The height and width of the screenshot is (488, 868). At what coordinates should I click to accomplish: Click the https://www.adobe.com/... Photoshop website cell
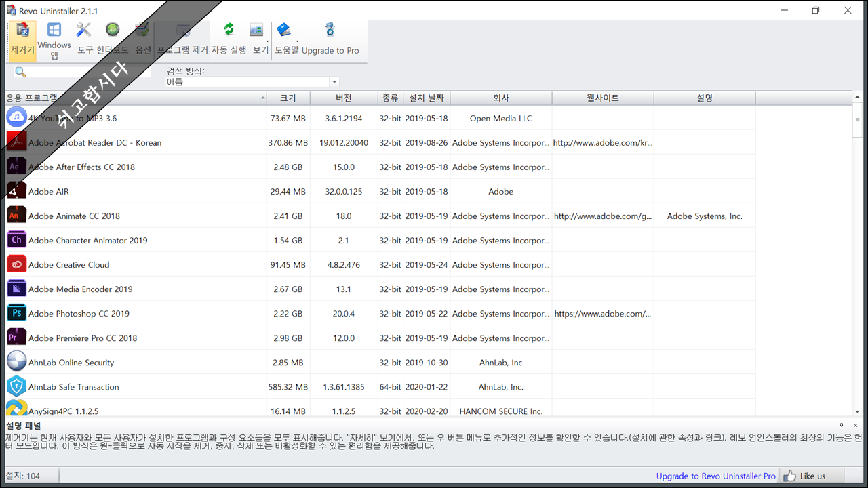[x=603, y=314]
